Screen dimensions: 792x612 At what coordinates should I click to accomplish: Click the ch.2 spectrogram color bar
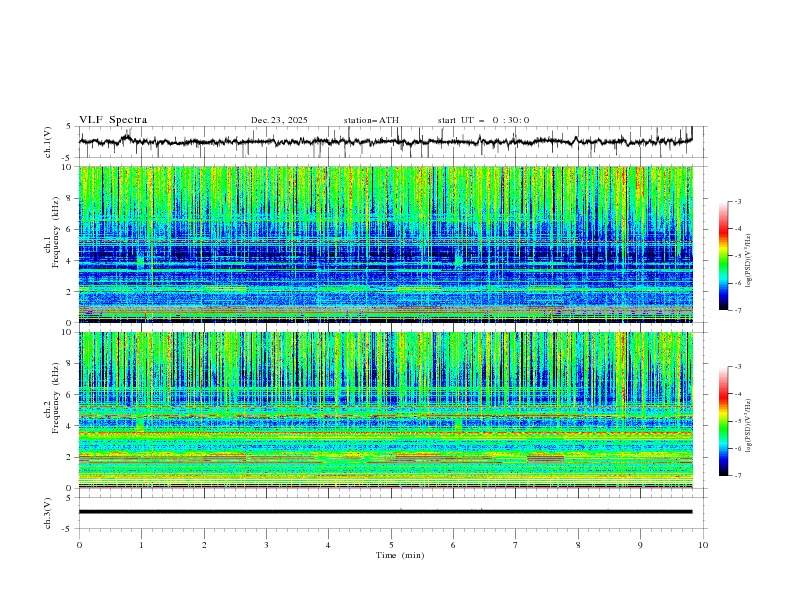point(723,421)
